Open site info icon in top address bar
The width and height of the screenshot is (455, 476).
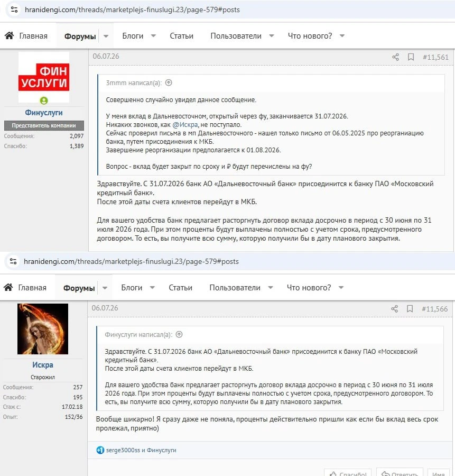pos(14,10)
